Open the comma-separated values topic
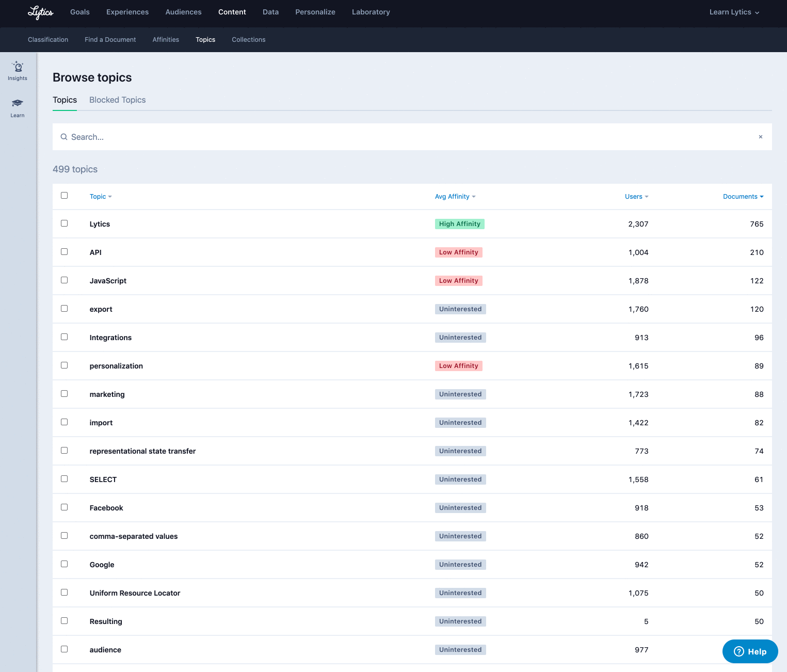787x672 pixels. 134,536
